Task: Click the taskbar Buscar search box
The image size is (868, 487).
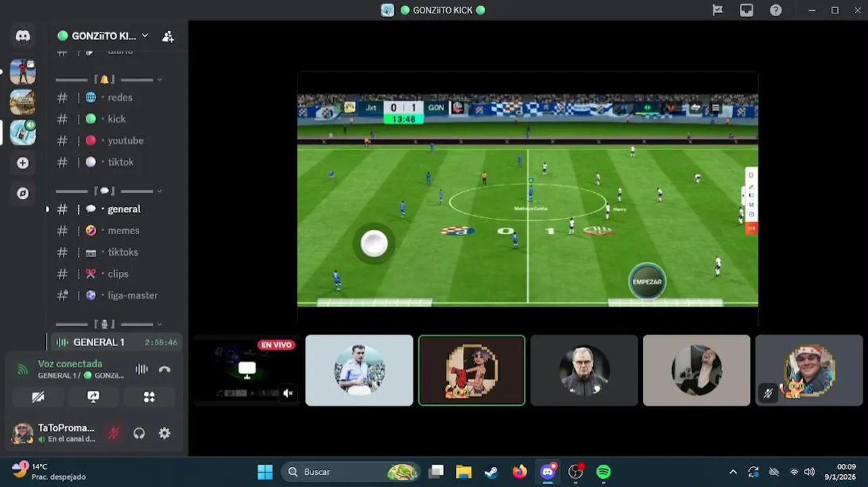Action: (350, 471)
